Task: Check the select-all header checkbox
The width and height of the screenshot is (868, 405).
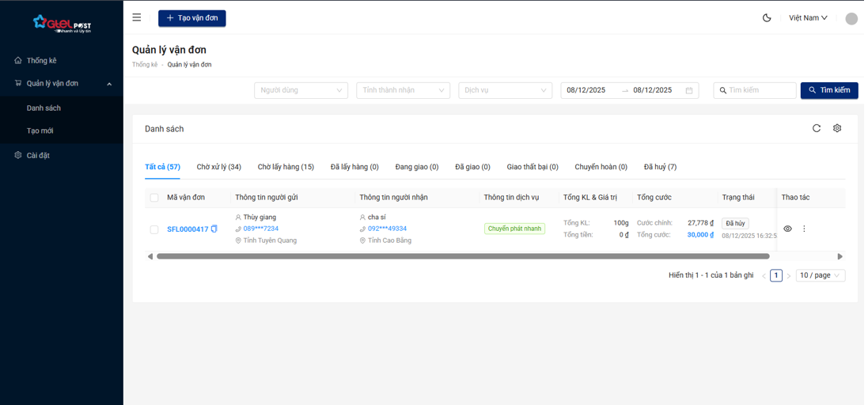Action: [x=154, y=198]
